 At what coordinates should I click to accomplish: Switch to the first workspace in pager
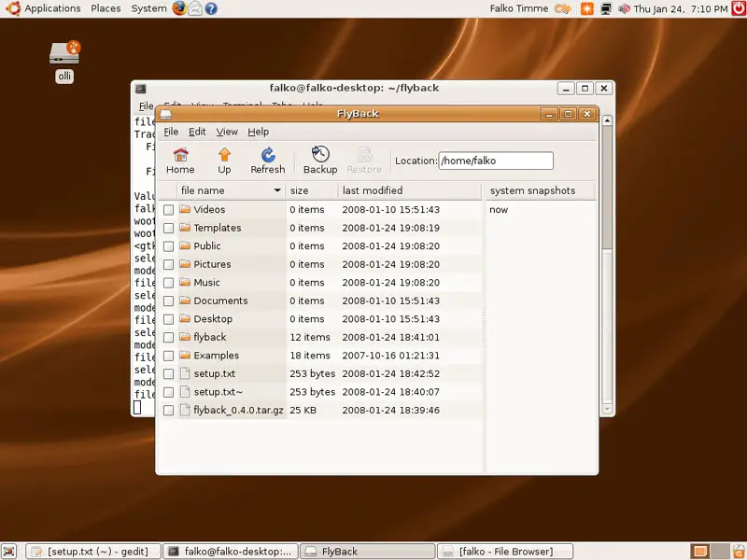[699, 552]
